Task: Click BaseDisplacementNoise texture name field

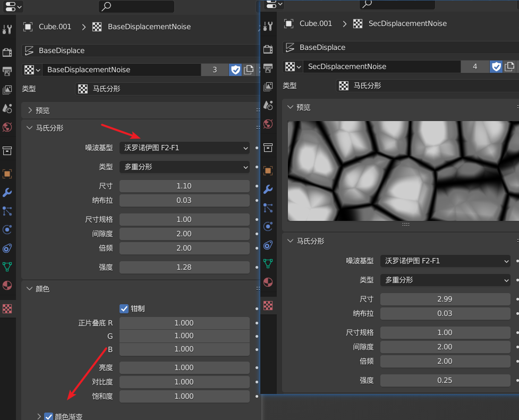Action: [x=122, y=70]
